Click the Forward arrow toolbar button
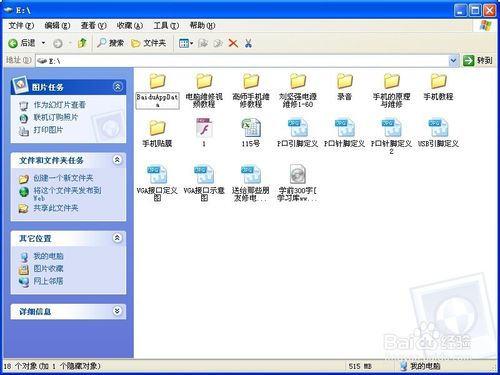Screen dimensions: 500x375 click(x=58, y=43)
